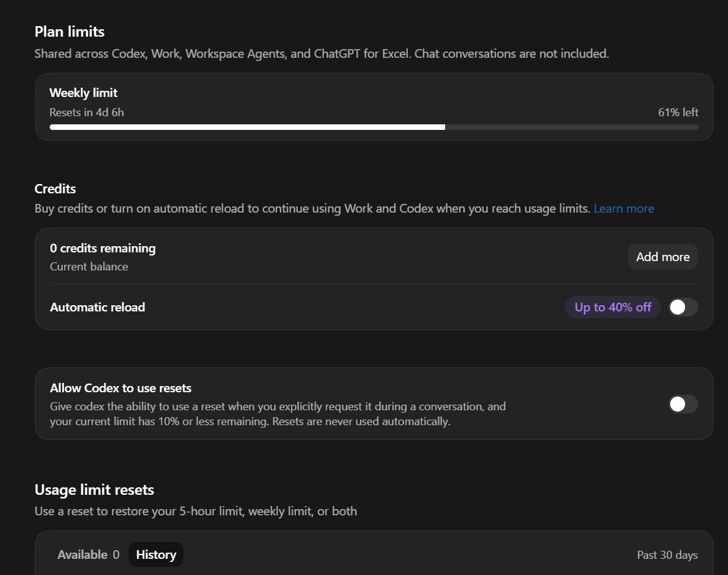Image resolution: width=728 pixels, height=575 pixels.
Task: Click the Current balance label
Action: [89, 267]
